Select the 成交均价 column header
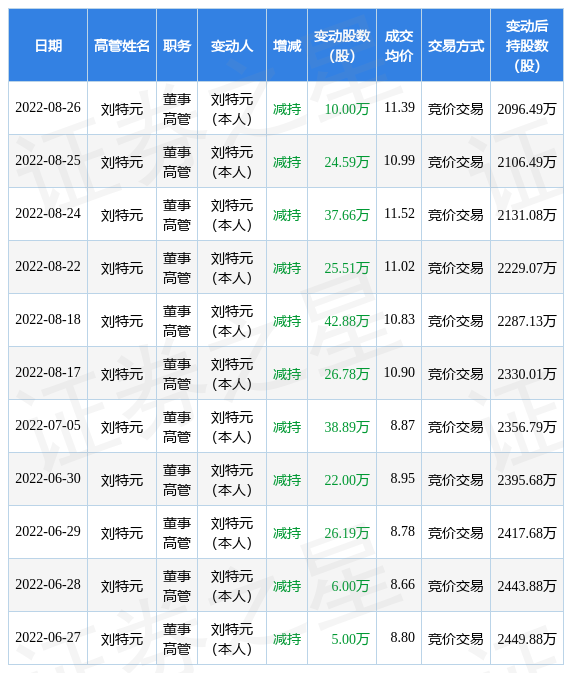564x673 pixels. click(399, 45)
